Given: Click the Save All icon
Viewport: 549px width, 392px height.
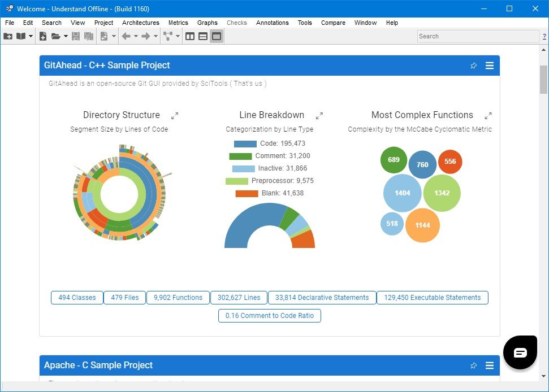Looking at the screenshot, I should pyautogui.click(x=89, y=36).
